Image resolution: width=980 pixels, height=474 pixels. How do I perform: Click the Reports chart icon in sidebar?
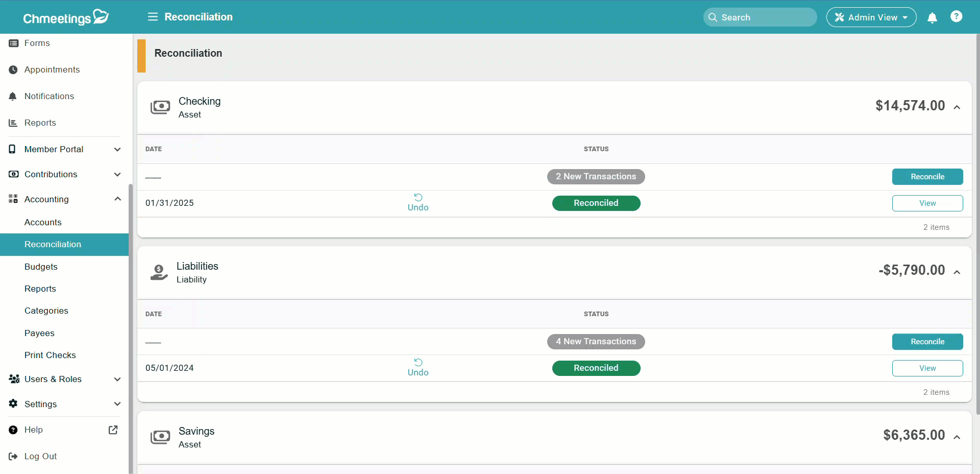click(13, 123)
